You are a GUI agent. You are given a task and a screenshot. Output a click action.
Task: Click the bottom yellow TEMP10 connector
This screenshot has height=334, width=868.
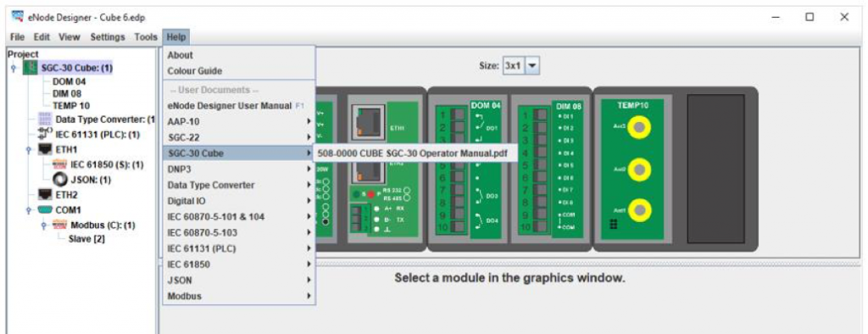pos(639,210)
